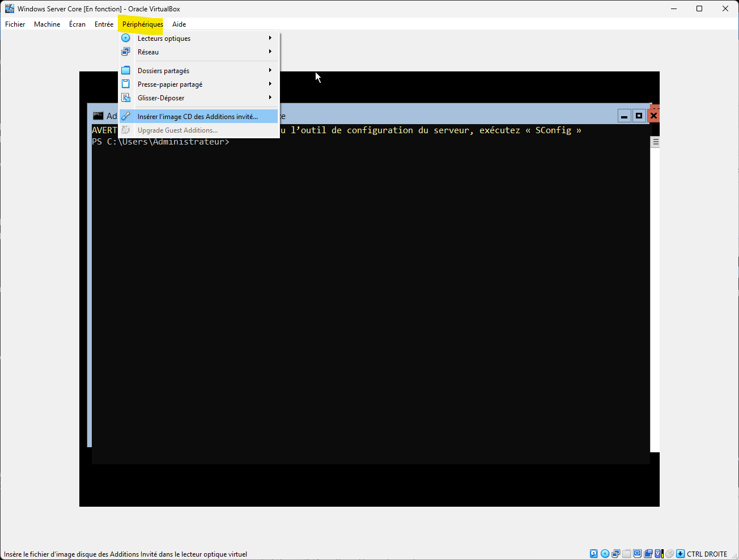
Task: Click the SConfig text in warning line
Action: pyautogui.click(x=553, y=130)
